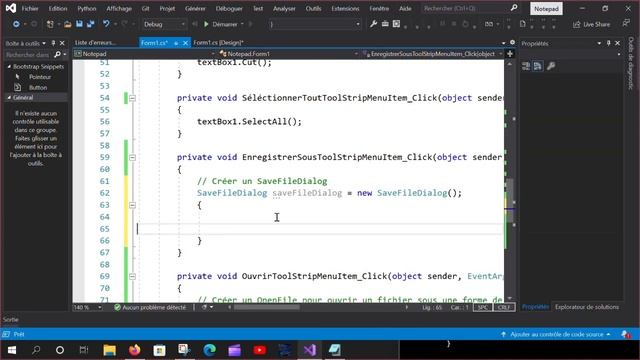Viewport: 640px width, 360px height.
Task: Click the Live Share icon
Action: click(576, 24)
